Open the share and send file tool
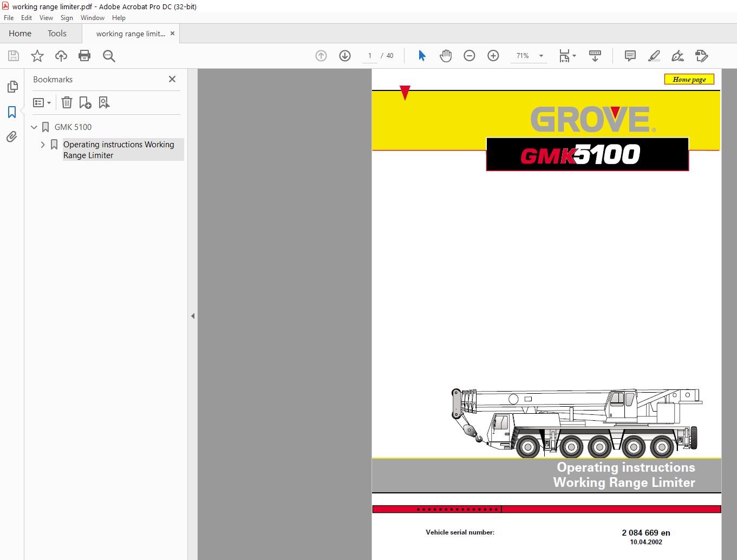The height and width of the screenshot is (560, 737). (702, 56)
